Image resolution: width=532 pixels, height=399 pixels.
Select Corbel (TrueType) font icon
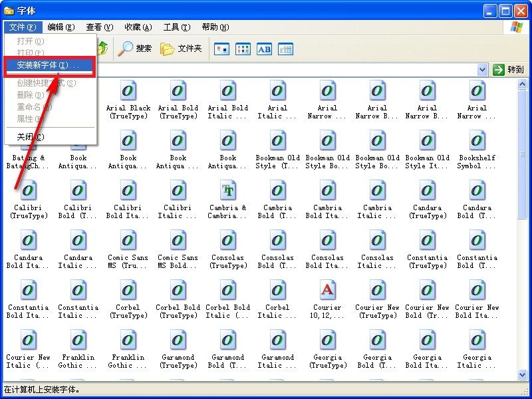click(x=128, y=290)
